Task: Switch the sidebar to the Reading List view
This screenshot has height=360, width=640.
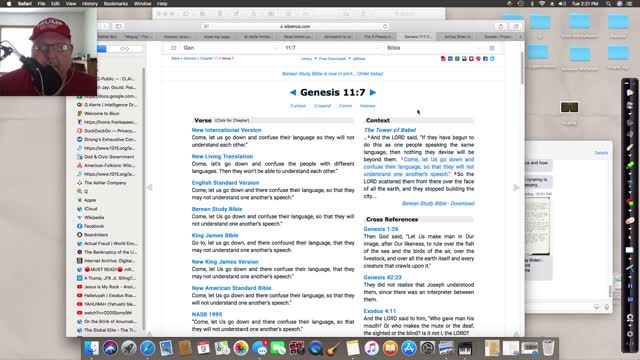Action: click(x=124, y=49)
